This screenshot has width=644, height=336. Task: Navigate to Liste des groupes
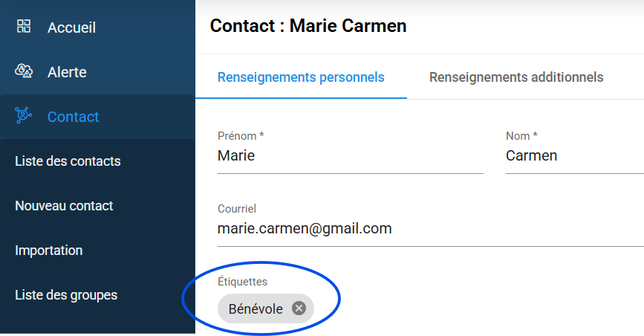pos(66,295)
